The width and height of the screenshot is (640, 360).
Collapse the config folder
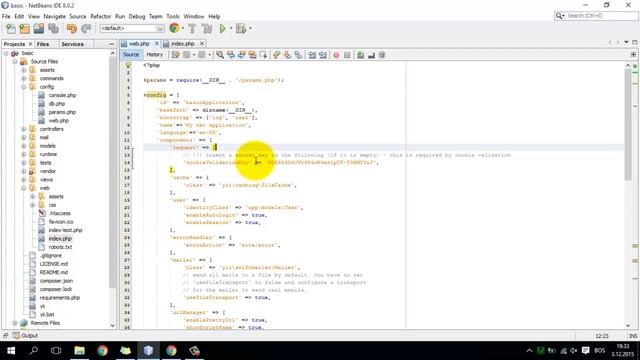coord(24,87)
